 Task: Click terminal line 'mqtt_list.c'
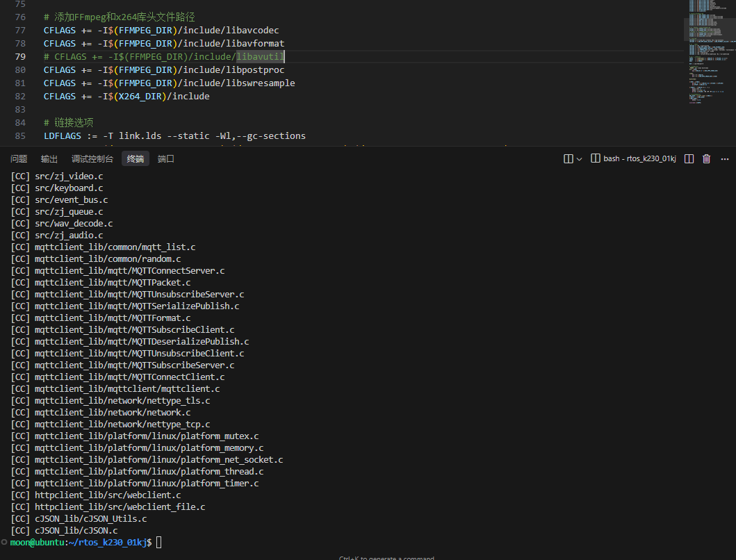[103, 247]
